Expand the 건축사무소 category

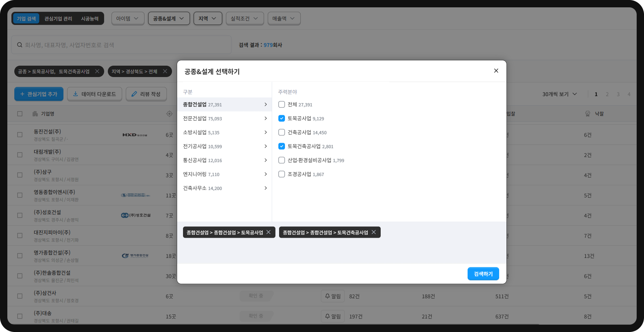click(x=224, y=188)
